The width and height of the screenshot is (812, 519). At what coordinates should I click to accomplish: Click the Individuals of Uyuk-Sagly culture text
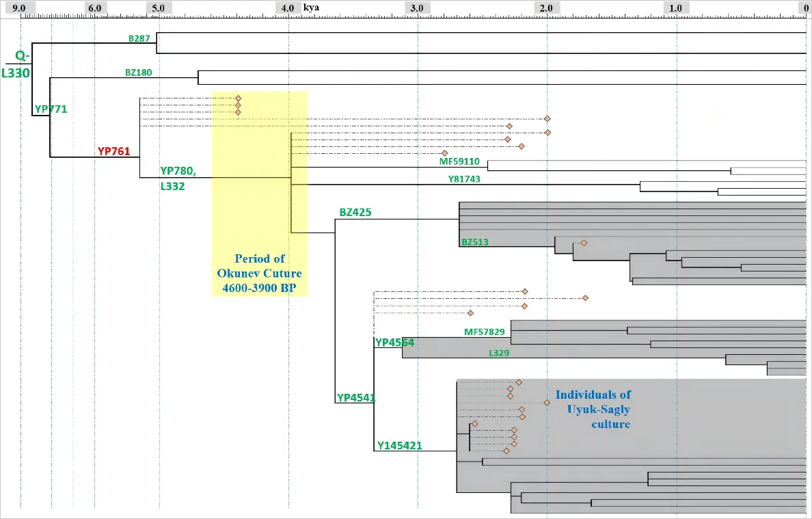[593, 409]
